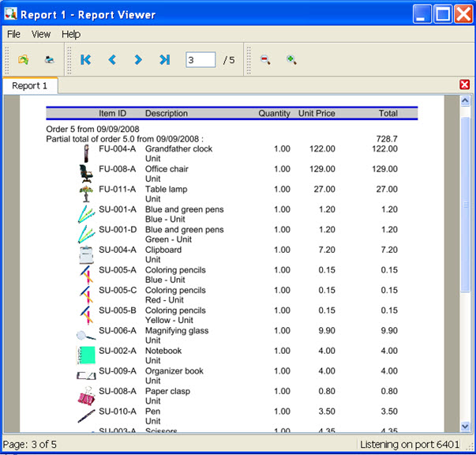Image resolution: width=476 pixels, height=455 pixels.
Task: Click the 'Organizer book' description
Action: coord(174,371)
